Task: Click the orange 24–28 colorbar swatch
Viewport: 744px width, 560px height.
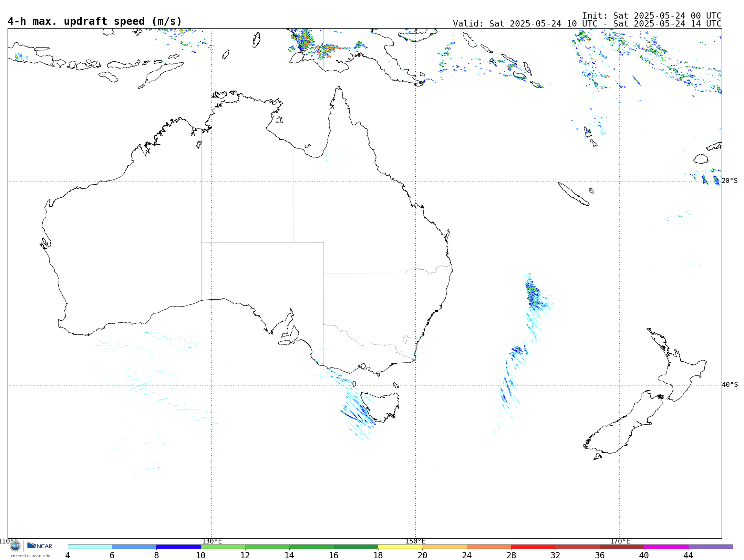Action: [x=489, y=547]
